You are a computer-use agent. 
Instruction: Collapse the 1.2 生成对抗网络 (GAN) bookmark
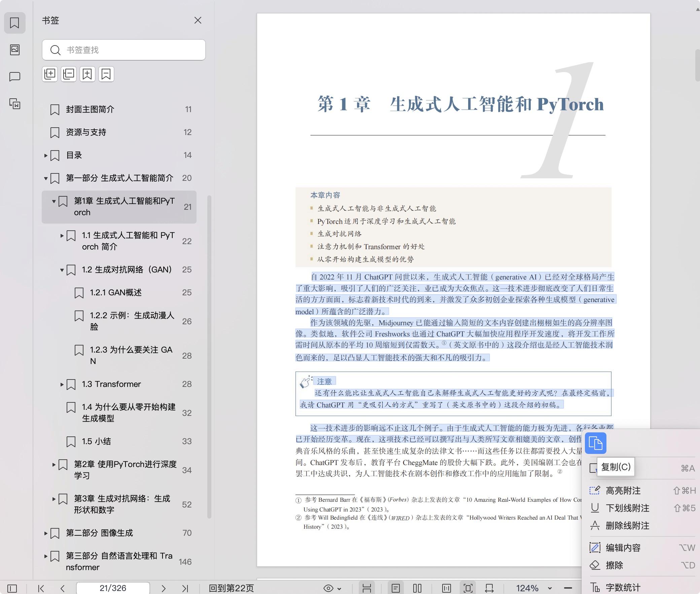62,270
